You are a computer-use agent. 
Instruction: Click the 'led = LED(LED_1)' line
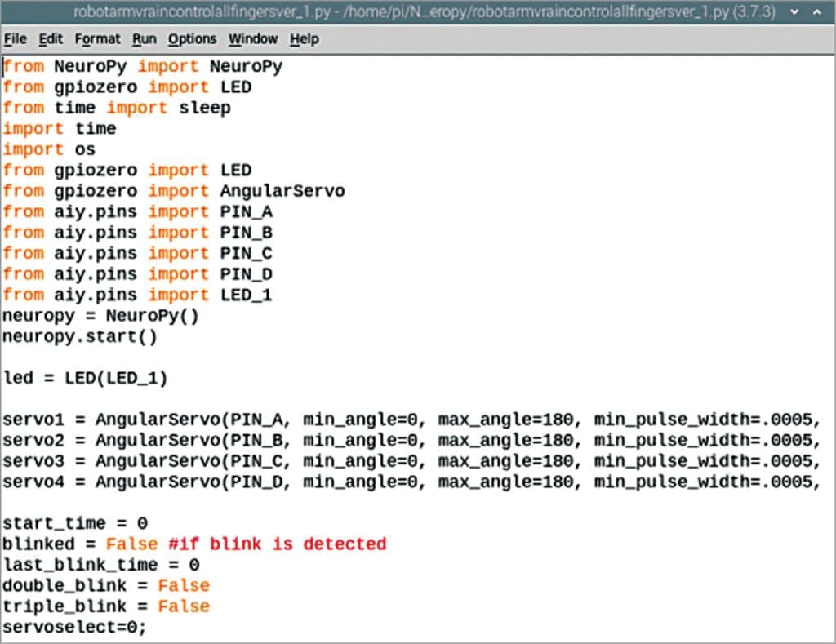pyautogui.click(x=85, y=378)
